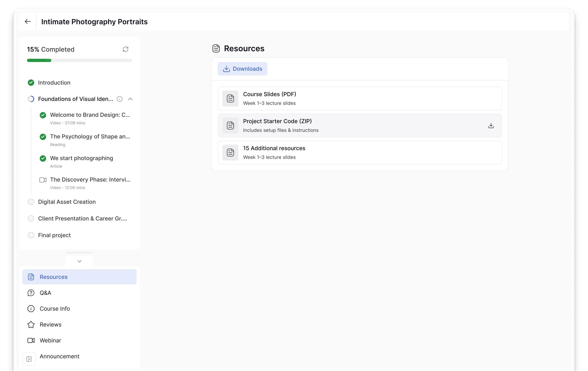Click the partial progress circle for Foundations section
588x371 pixels.
tap(31, 99)
